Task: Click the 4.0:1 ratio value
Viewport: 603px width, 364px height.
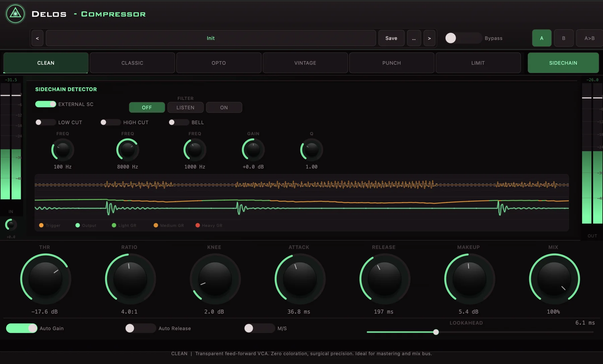Action: [129, 312]
